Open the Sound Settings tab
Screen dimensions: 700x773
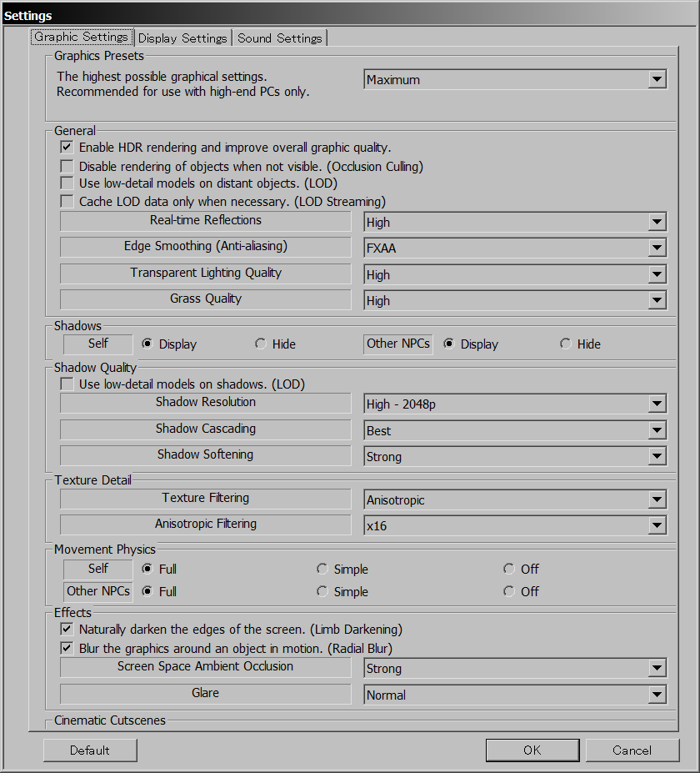pyautogui.click(x=279, y=38)
